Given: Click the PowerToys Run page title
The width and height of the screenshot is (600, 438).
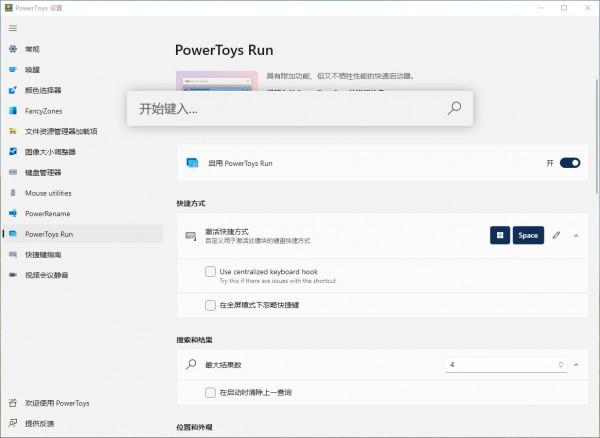Looking at the screenshot, I should pos(224,50).
